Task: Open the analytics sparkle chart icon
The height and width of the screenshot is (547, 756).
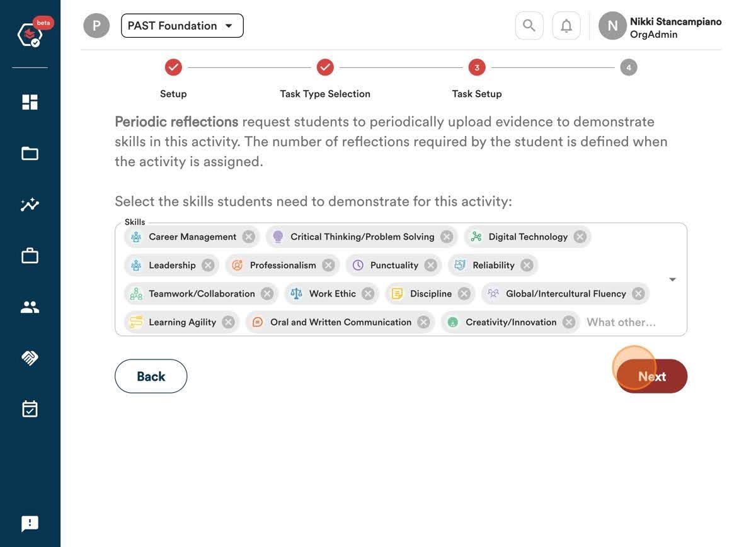Action: pos(30,205)
